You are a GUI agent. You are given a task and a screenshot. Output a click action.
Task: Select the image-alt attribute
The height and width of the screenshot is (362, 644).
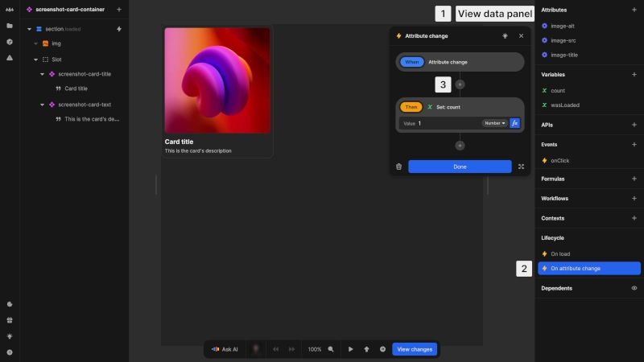(589, 26)
